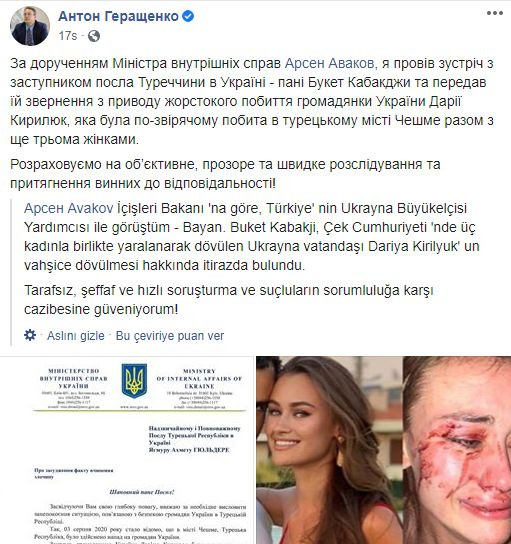
Task: Click the blue verified badge icon
Action: [188, 16]
